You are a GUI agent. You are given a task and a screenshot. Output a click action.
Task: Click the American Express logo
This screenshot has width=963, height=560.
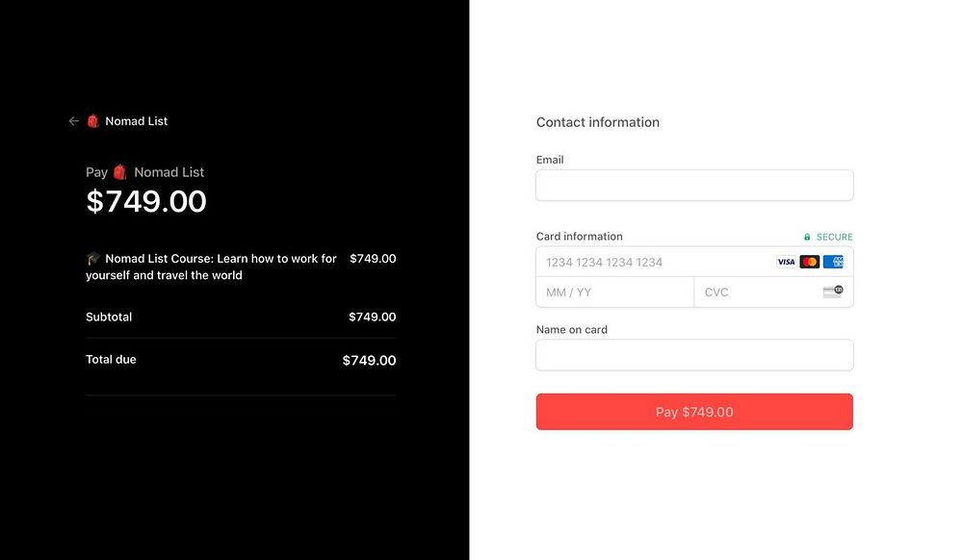coord(833,262)
